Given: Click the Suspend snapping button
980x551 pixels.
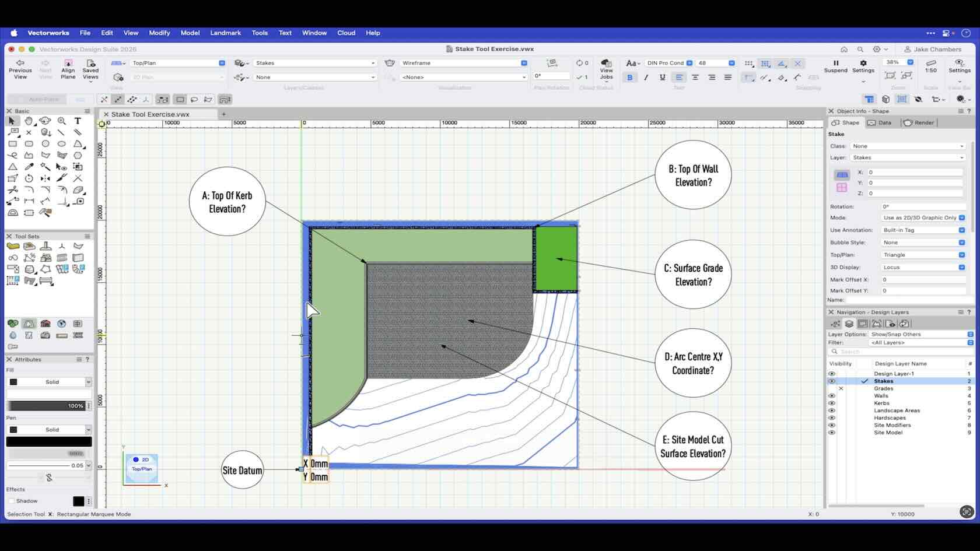Looking at the screenshot, I should click(835, 66).
